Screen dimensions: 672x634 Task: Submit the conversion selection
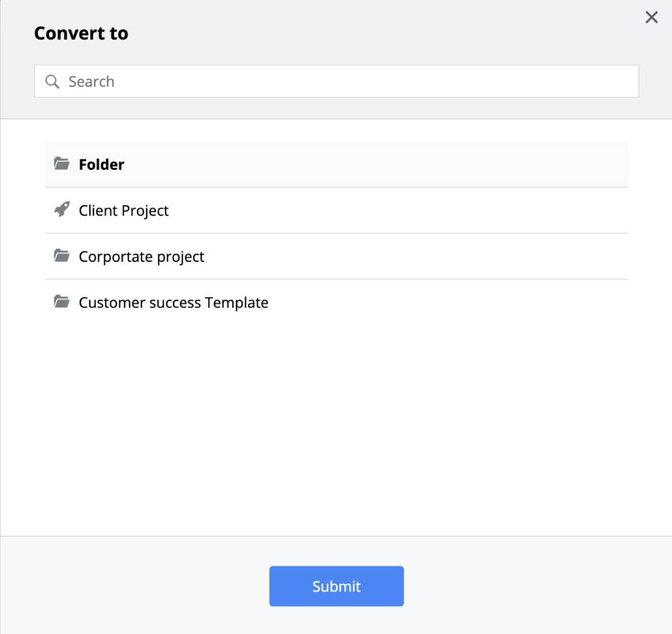[x=337, y=586]
